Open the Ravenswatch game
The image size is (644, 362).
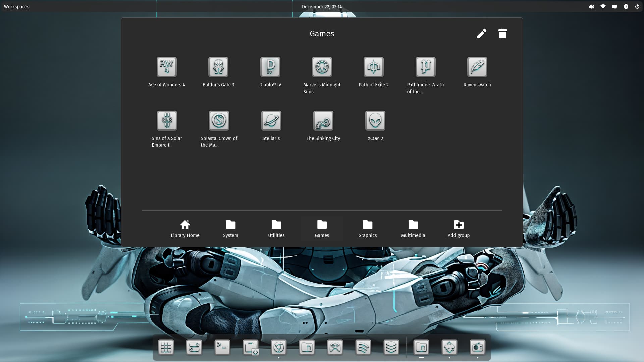click(x=477, y=67)
